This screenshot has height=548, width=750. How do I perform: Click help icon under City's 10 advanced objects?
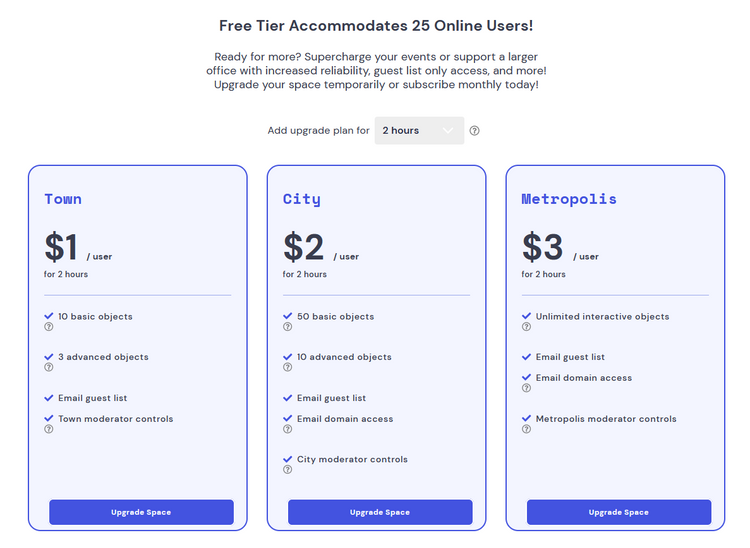click(287, 368)
